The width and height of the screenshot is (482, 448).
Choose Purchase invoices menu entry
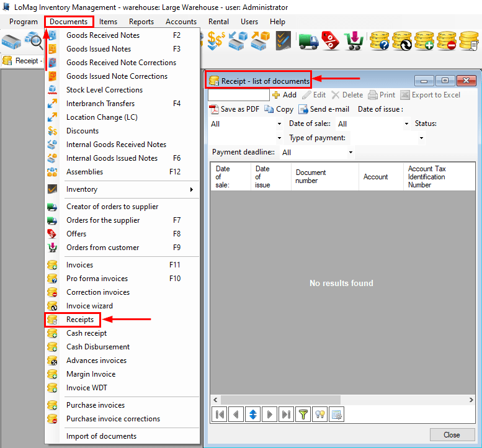point(122,405)
